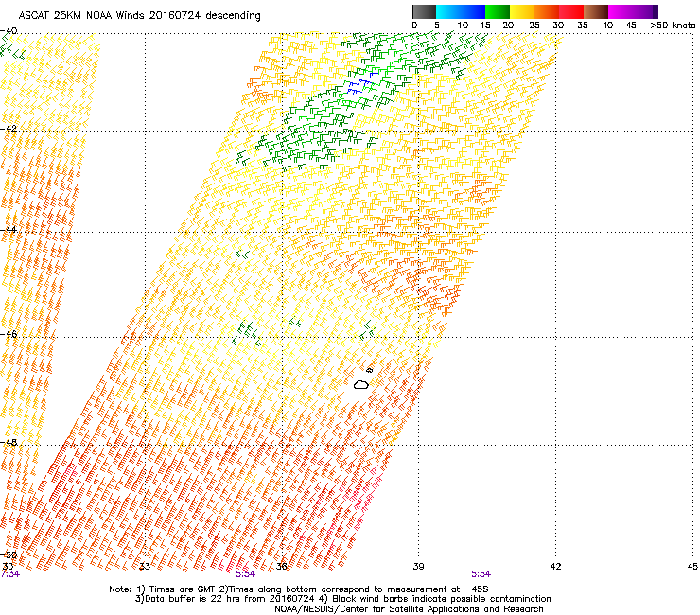Screen dimensions: 700x615
Task: Select the blue 10-15 knots color bar segment
Action: (x=473, y=11)
